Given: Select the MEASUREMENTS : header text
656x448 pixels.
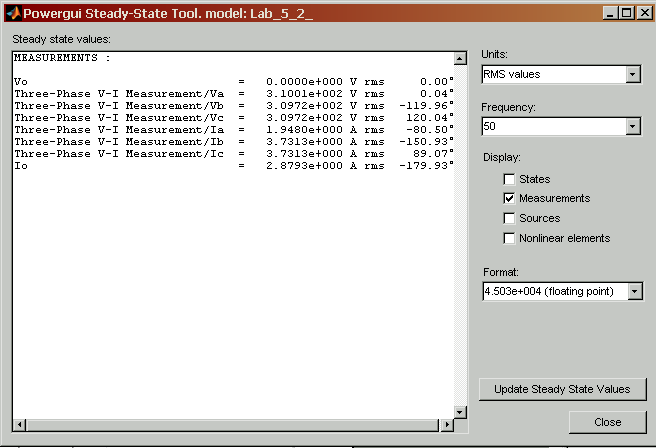Looking at the screenshot, I should tap(62, 58).
